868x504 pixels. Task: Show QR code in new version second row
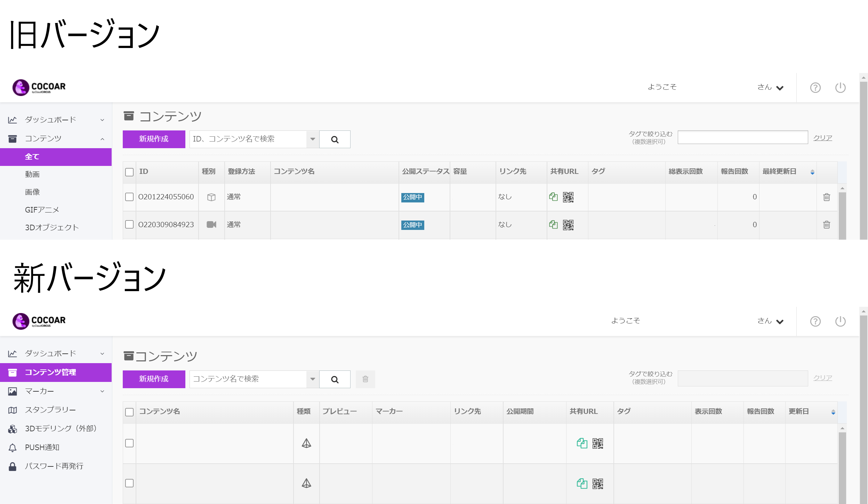point(598,484)
